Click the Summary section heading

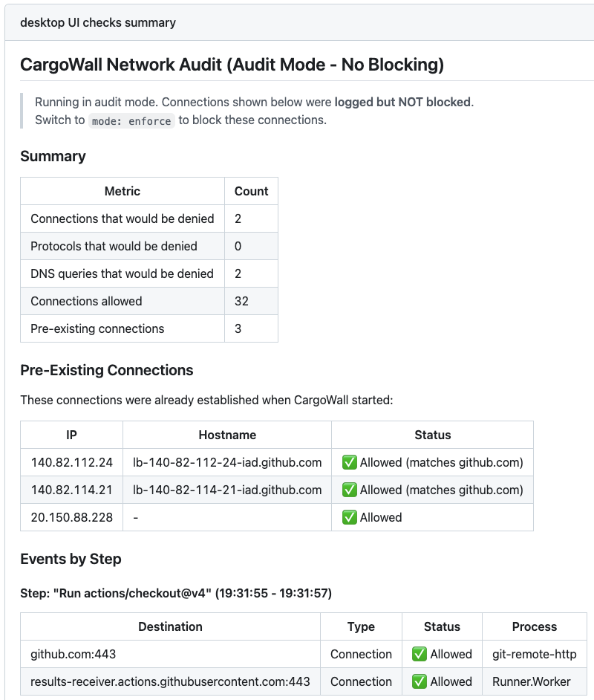(x=53, y=156)
